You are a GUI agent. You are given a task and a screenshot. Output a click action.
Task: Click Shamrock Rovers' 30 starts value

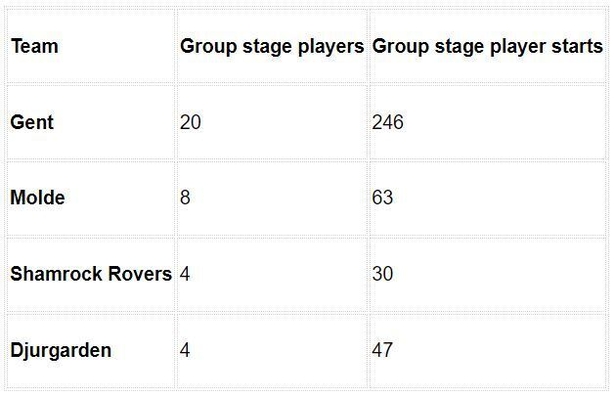[383, 274]
